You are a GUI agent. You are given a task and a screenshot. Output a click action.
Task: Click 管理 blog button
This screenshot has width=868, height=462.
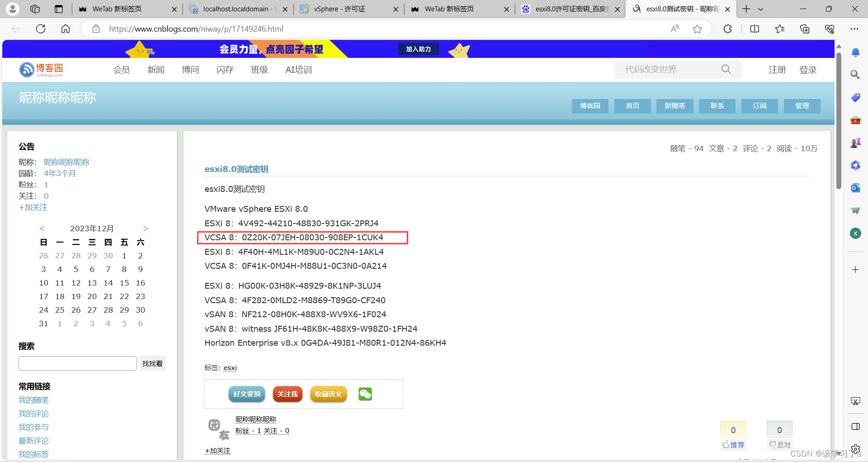click(802, 106)
